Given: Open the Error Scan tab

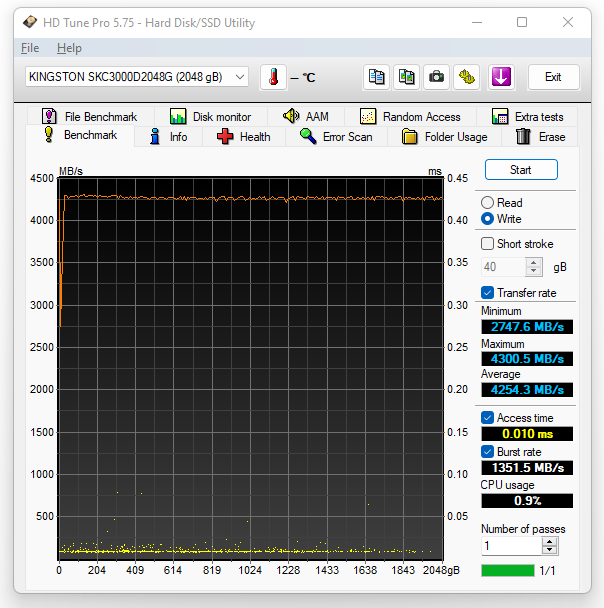Looking at the screenshot, I should tap(336, 137).
